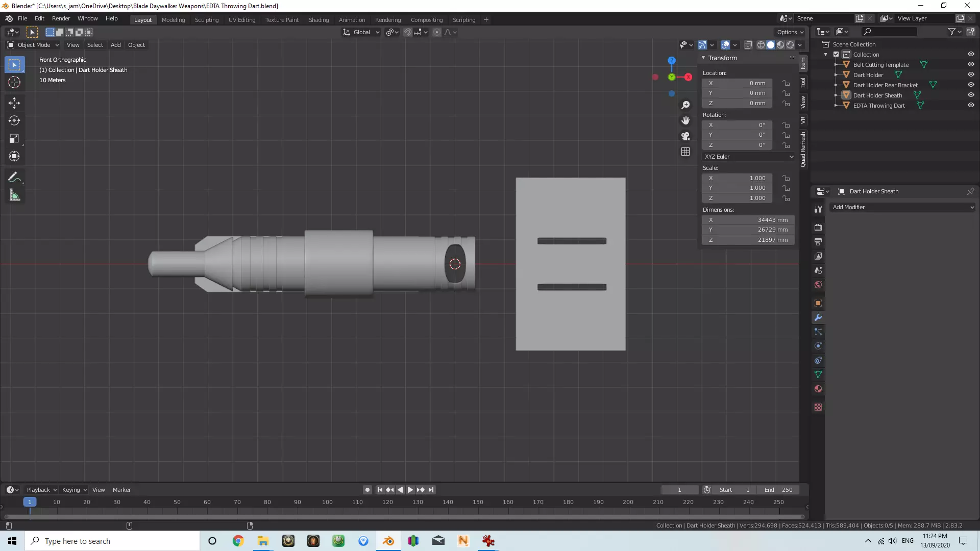
Task: Select the Move tool in left toolbar
Action: [14, 103]
